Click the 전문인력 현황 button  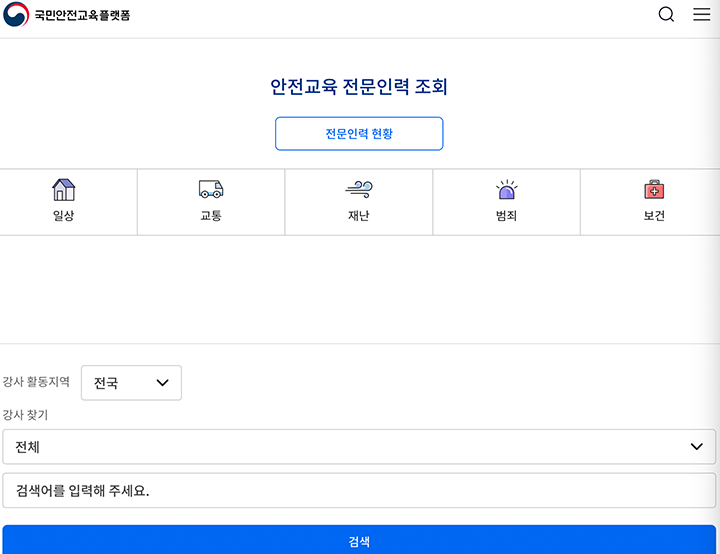[359, 134]
